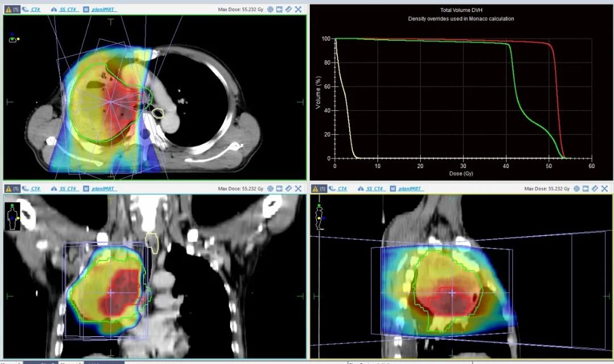
Task: Click the Max Dose: 55.232 Gy readout in axial view
Action: 240,10
